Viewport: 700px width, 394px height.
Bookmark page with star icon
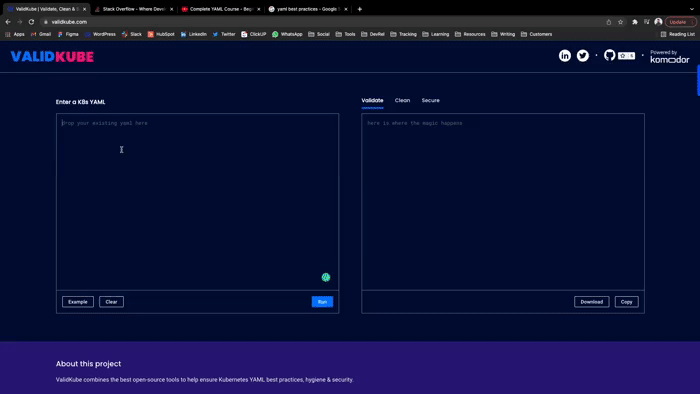click(x=621, y=22)
